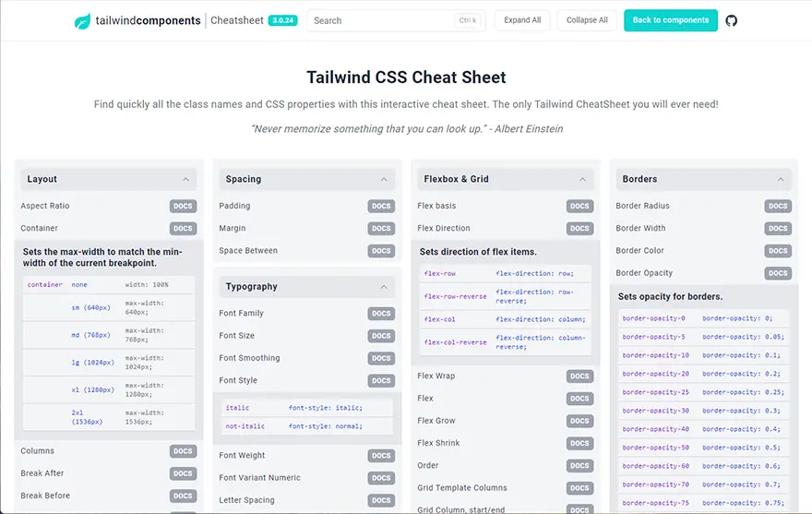Open DOCS for Border Width

point(778,229)
